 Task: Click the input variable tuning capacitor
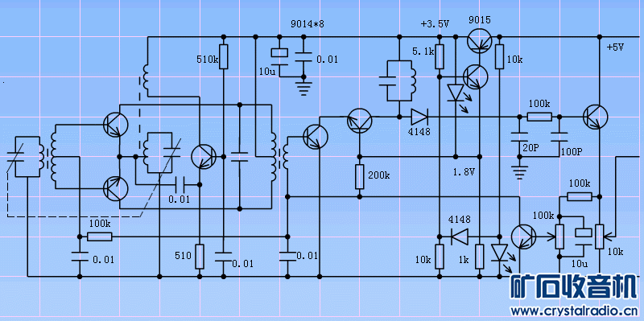(x=15, y=157)
